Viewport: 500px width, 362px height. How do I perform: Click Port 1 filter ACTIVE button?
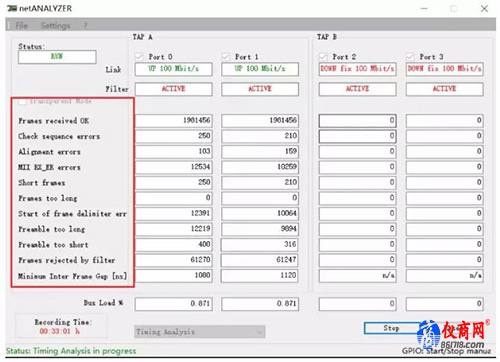pyautogui.click(x=260, y=89)
